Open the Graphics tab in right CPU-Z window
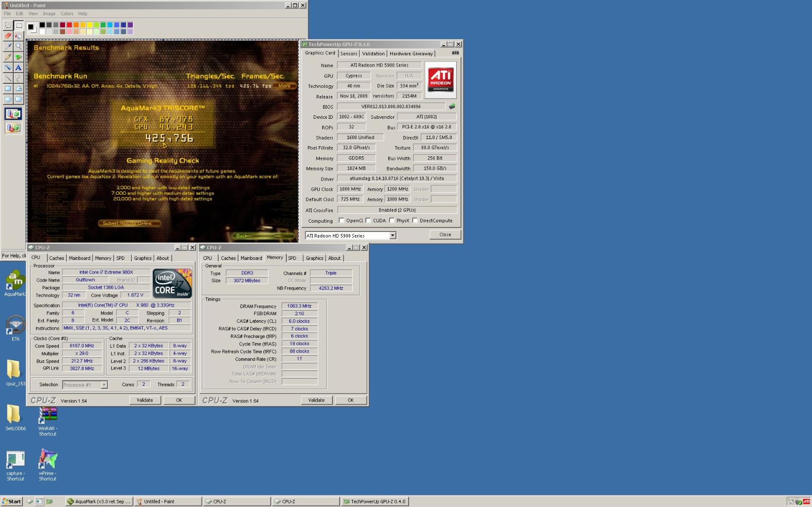 [314, 258]
